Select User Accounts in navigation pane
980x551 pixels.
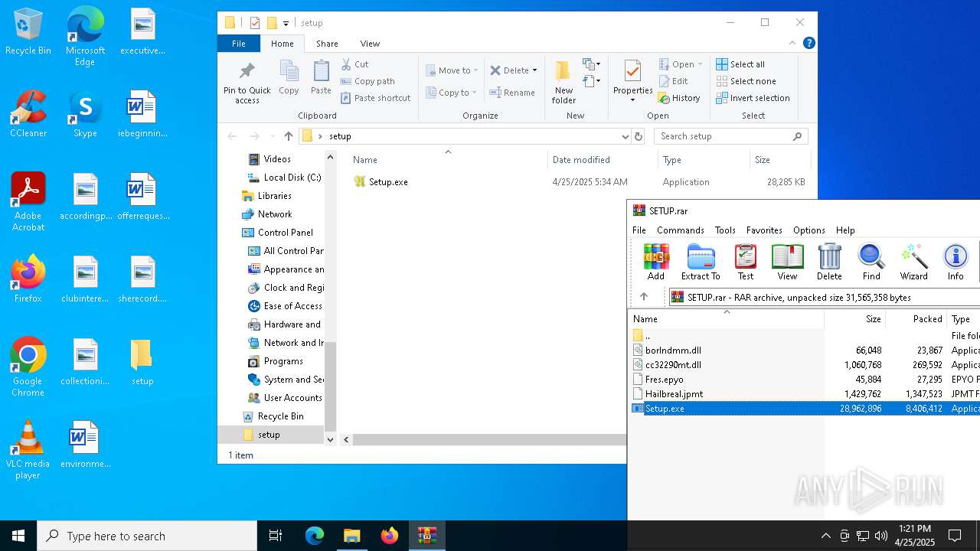tap(285, 398)
